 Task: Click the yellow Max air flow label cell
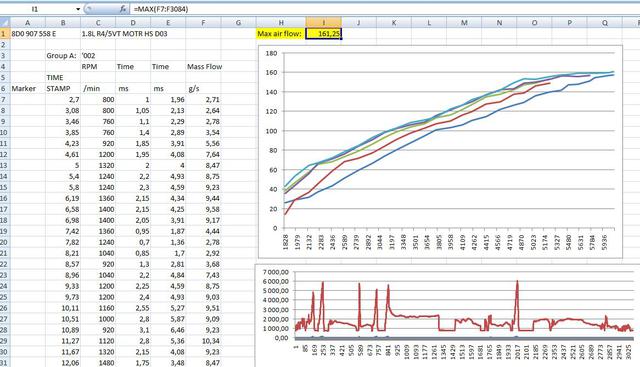[281, 34]
